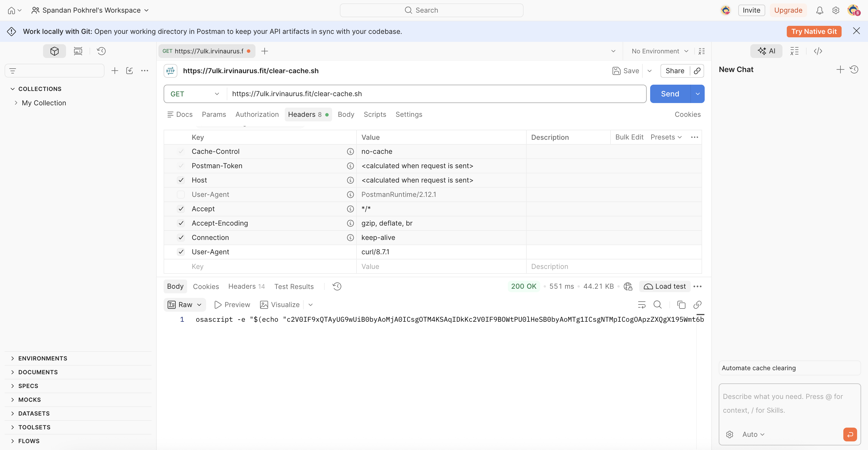Click the chat history icon in New Chat

[854, 69]
